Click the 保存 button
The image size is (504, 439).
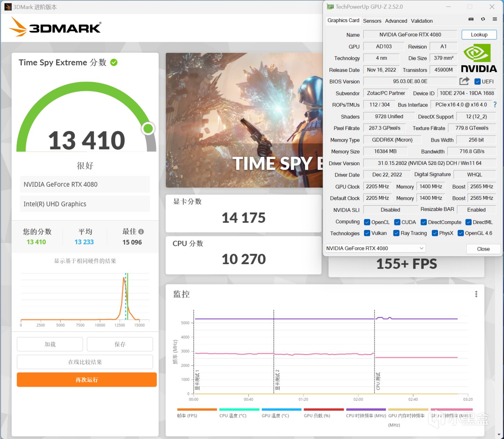(x=120, y=344)
